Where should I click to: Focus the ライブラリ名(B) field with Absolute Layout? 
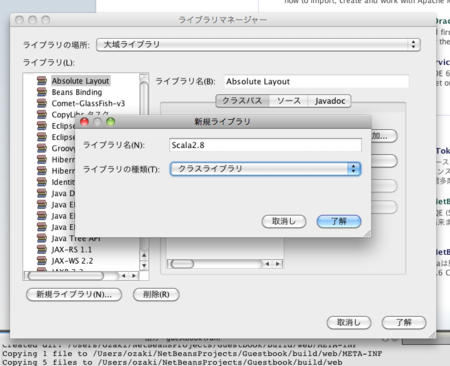[x=316, y=82]
